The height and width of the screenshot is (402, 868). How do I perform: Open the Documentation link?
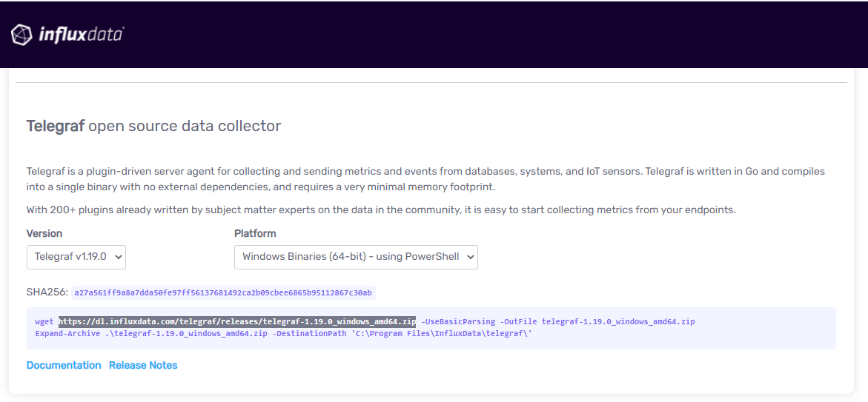click(x=64, y=366)
